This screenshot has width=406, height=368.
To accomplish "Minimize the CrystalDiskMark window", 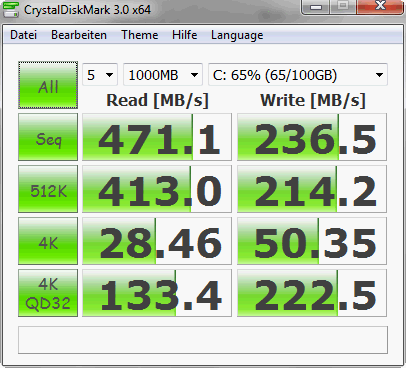I will 316,7.
